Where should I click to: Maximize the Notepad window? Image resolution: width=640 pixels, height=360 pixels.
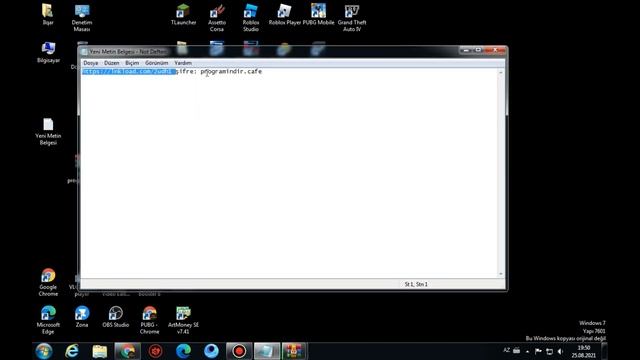tap(478, 50)
